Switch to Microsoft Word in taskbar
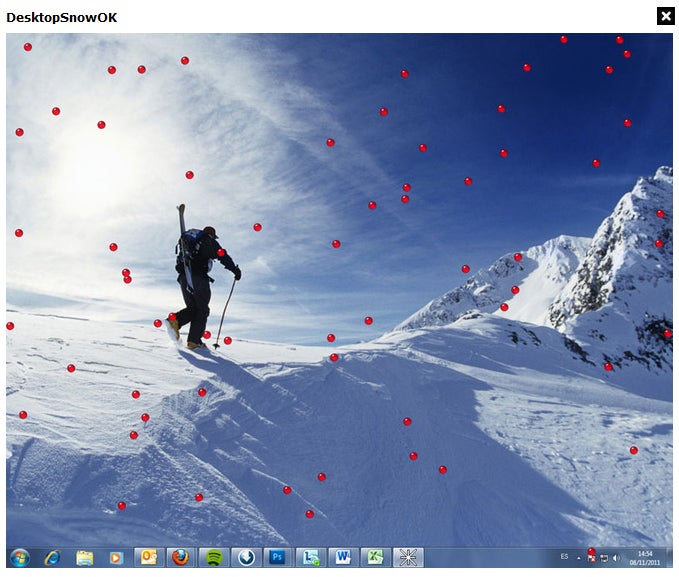The width and height of the screenshot is (679, 577). coord(343,558)
